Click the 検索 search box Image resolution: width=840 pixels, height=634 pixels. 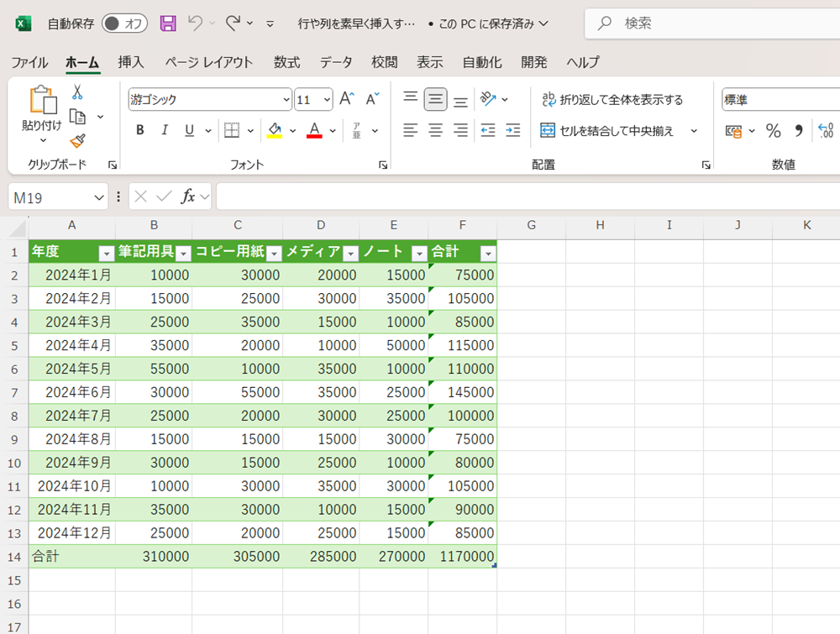click(712, 23)
